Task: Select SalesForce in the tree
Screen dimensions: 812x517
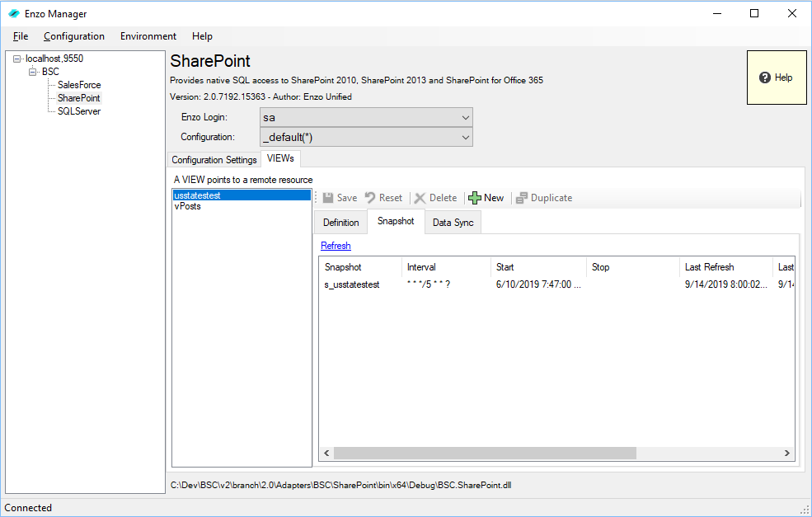Action: (x=79, y=85)
